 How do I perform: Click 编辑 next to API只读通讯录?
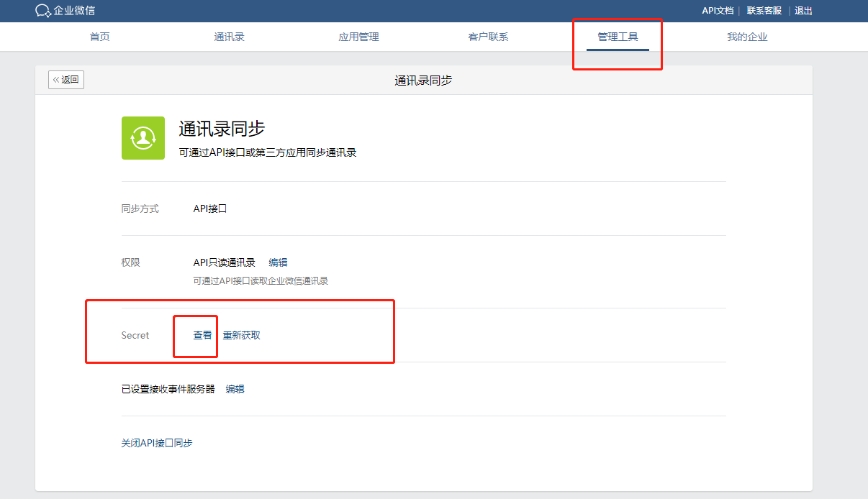click(x=278, y=262)
